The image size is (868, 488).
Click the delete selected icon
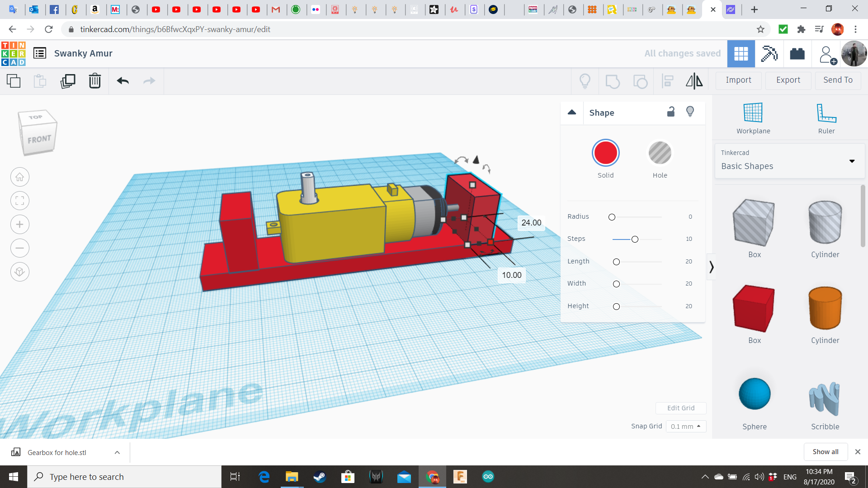click(x=95, y=80)
